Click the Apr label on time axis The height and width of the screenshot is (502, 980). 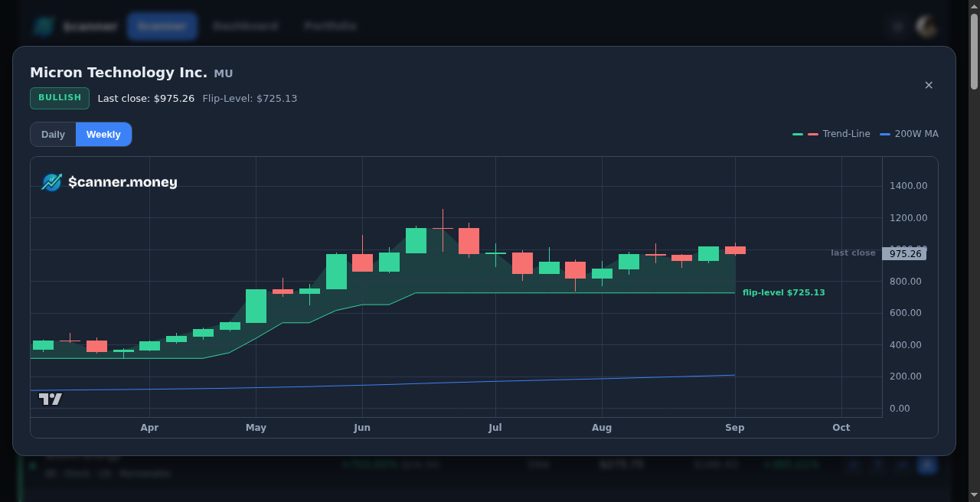click(149, 428)
